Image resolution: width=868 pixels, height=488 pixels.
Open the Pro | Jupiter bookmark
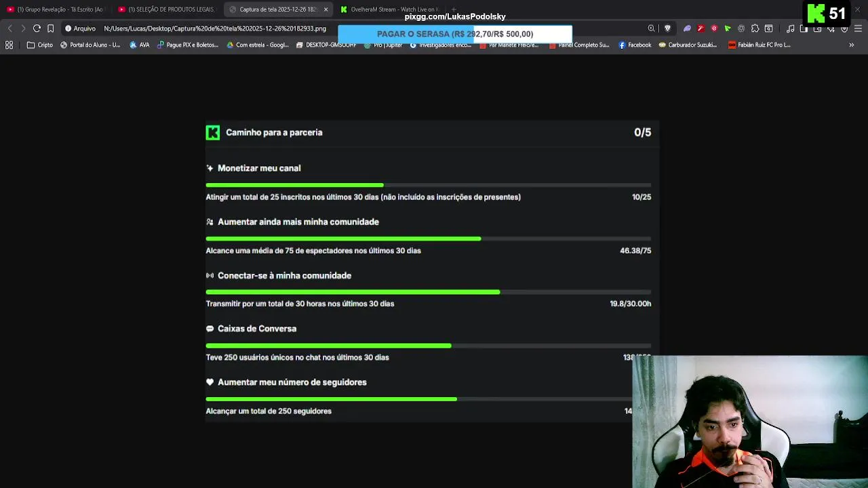click(383, 45)
